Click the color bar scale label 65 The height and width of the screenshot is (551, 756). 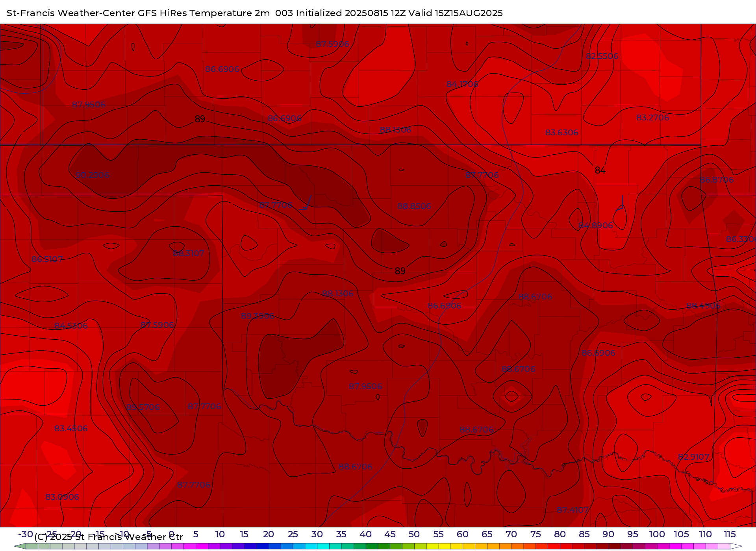(487, 534)
